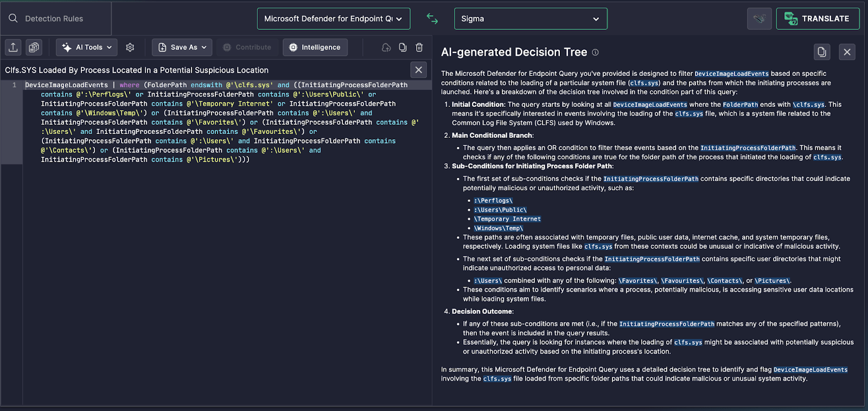Click '\Pictures\' code tag in sub-conditions
This screenshot has width=868, height=411.
tap(773, 281)
